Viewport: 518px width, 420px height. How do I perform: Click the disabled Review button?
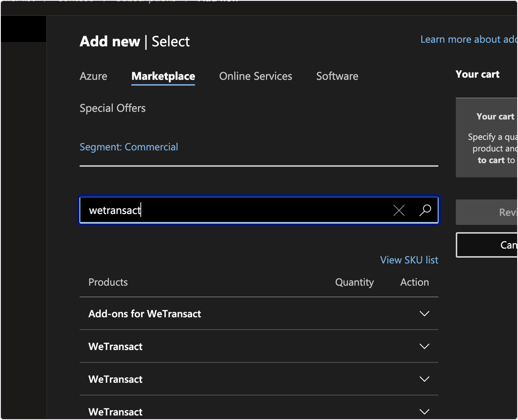pos(486,212)
